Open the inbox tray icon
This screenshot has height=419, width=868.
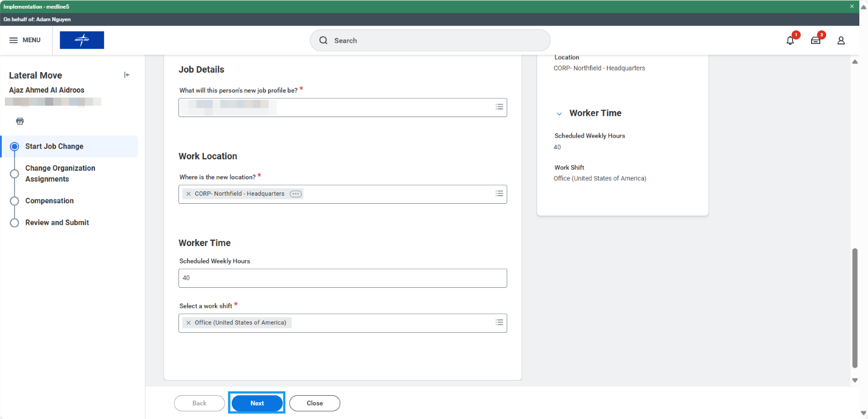coord(815,41)
